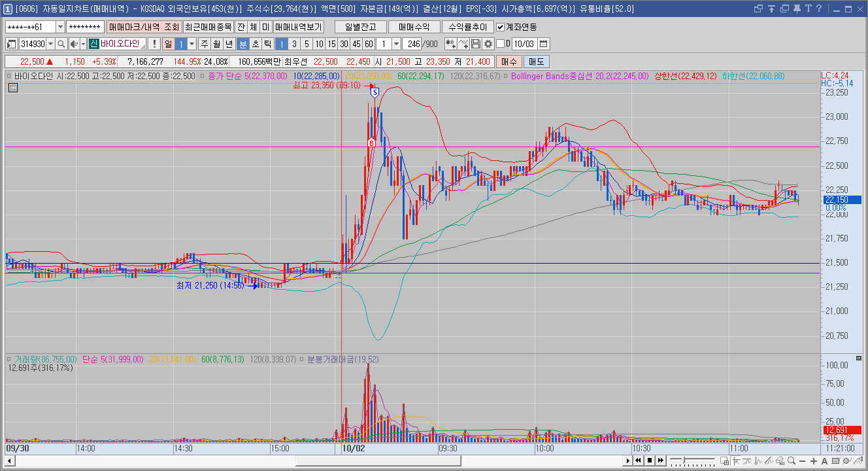This screenshot has height=471, width=868.
Task: Select the 틱 (tick) chart period toggle
Action: (267, 44)
